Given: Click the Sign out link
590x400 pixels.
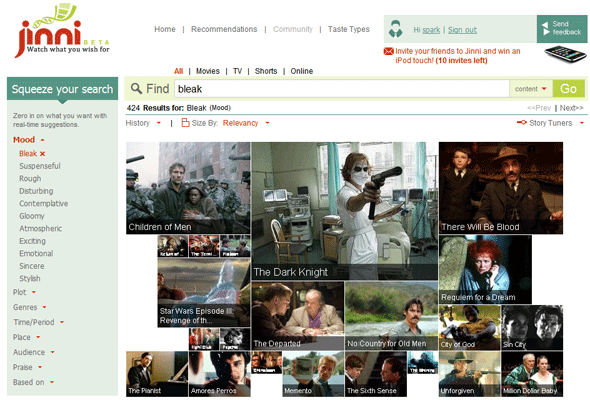Looking at the screenshot, I should (462, 30).
